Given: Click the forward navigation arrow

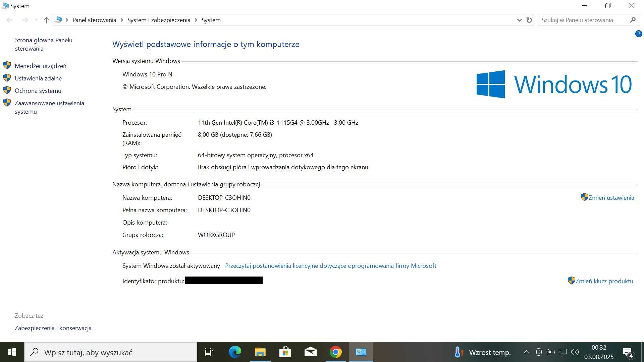Looking at the screenshot, I should pyautogui.click(x=25, y=20).
